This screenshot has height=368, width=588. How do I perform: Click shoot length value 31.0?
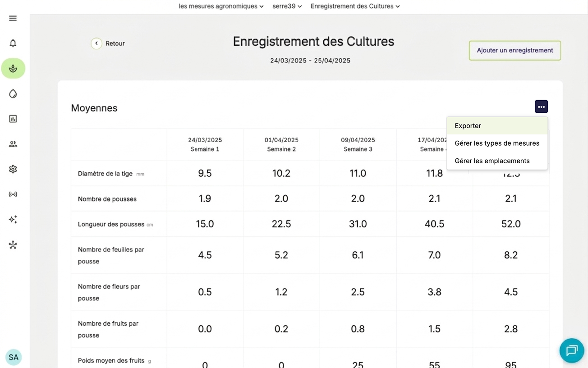point(358,224)
